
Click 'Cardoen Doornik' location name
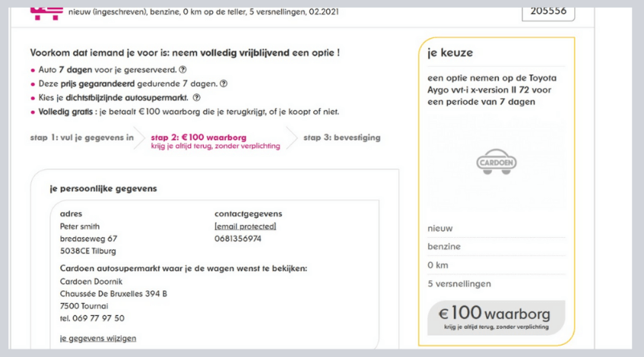coord(91,282)
